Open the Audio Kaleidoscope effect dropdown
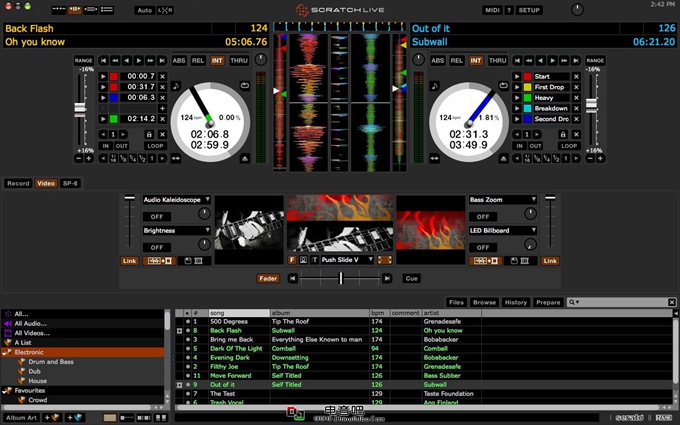Viewport: 680px width, 425px height. point(177,199)
